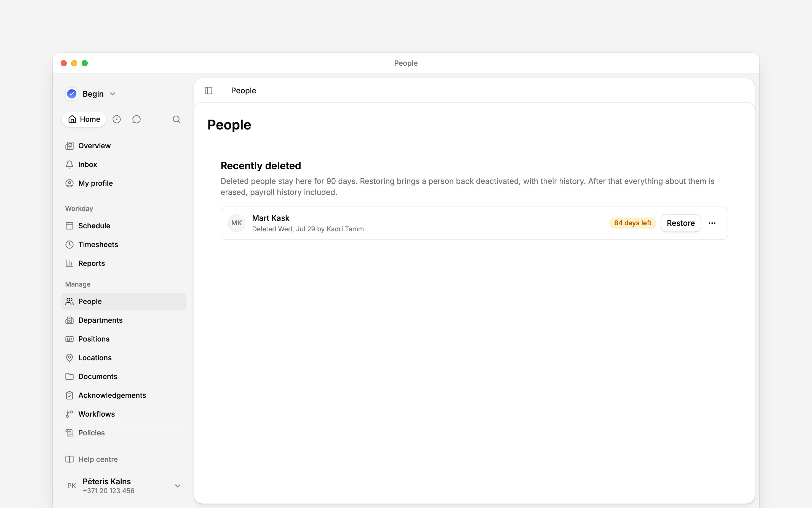Click the Mart Kask name
Screen dimensions: 812x508
271,218
